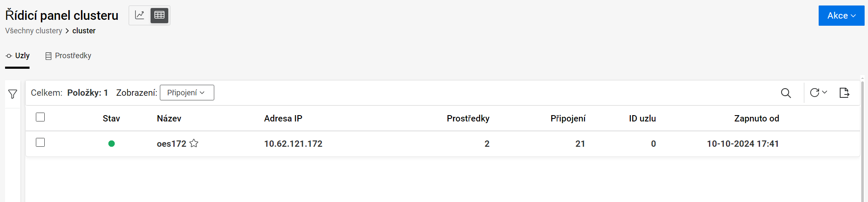Open the Akce dropdown menu

(x=841, y=16)
